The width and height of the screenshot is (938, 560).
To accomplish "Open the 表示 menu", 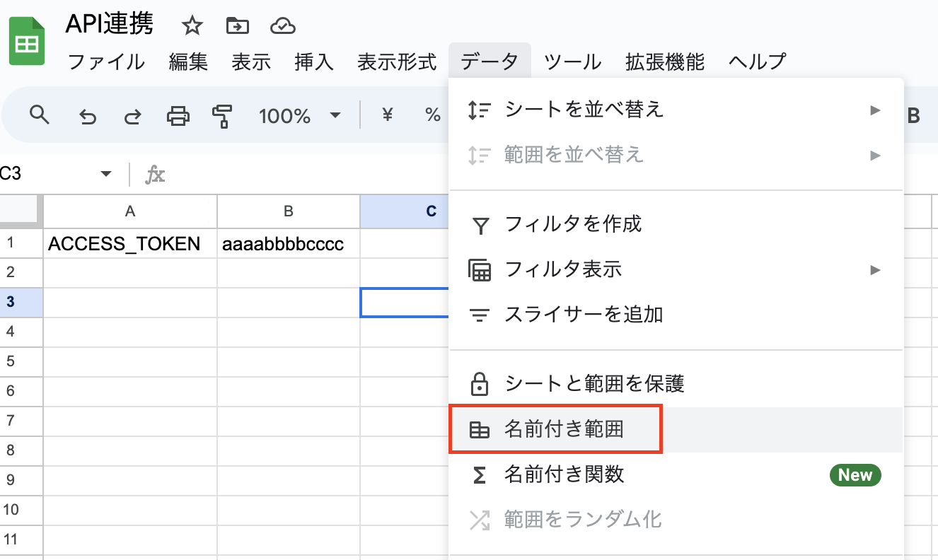I will click(251, 62).
